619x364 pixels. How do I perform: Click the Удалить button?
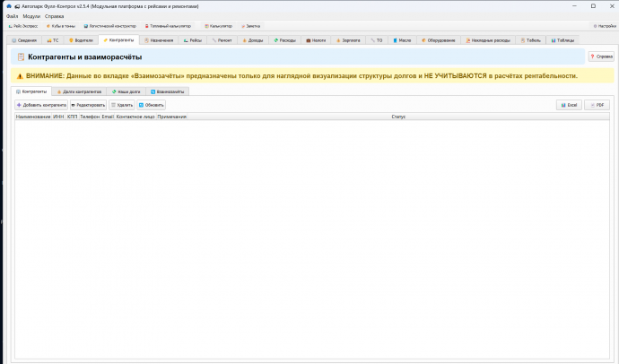tap(122, 105)
